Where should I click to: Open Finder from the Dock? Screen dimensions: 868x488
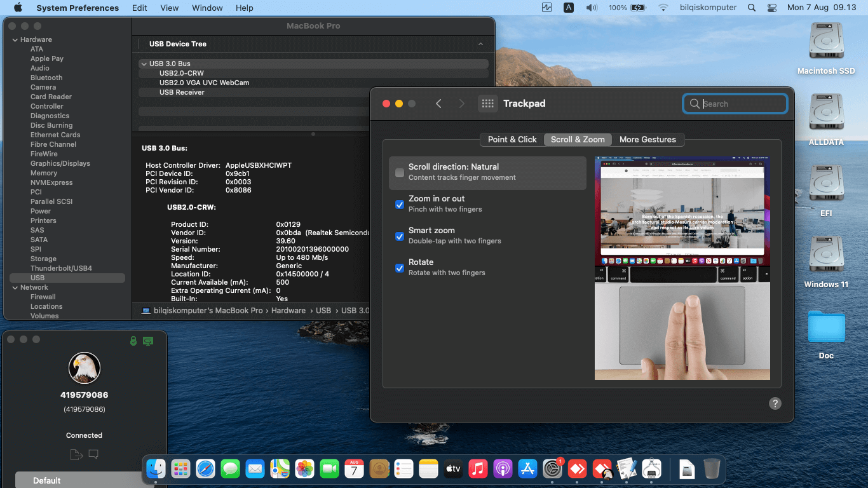tap(156, 469)
